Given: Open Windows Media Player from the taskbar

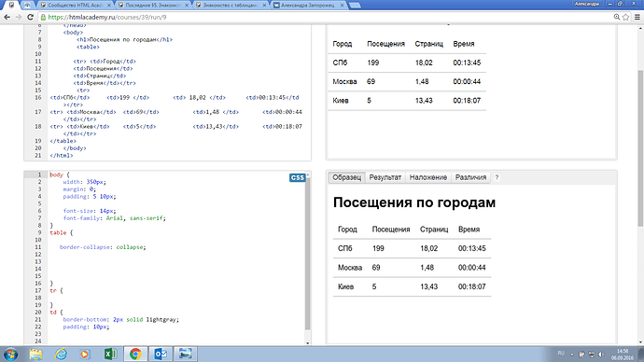Looking at the screenshot, I should tap(85, 354).
